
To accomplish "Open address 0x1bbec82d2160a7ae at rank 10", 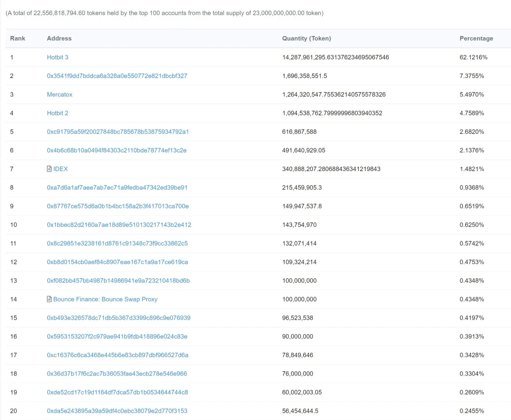I will coord(119,225).
